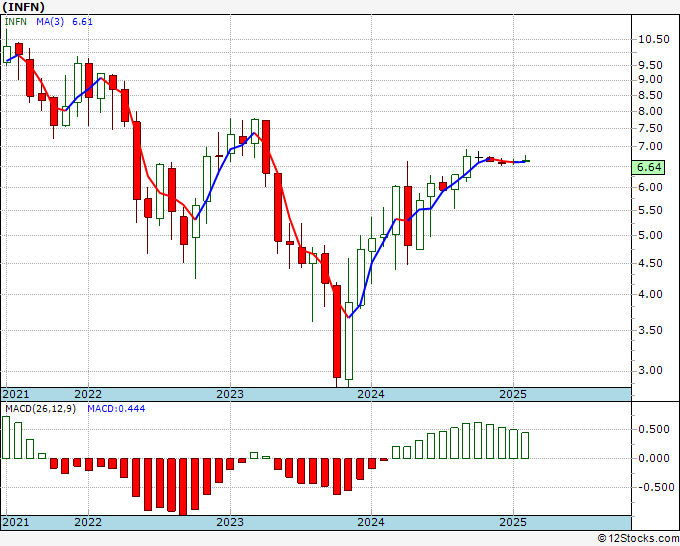Click the last MACD histogram bar
This screenshot has width=680, height=546.
click(525, 445)
